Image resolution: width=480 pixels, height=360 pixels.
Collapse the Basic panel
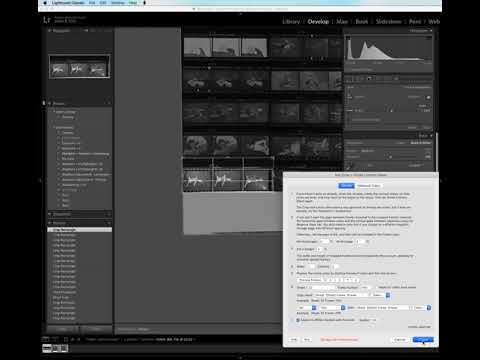point(431,136)
